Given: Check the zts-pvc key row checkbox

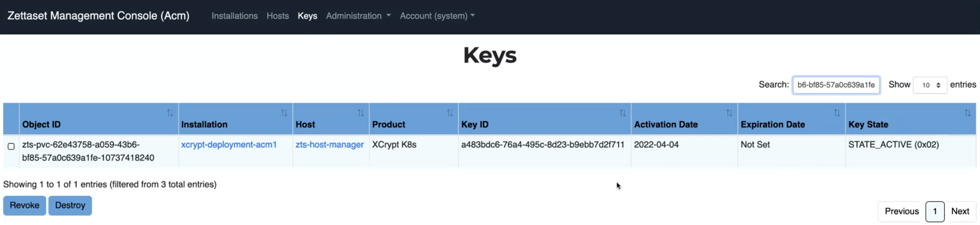Looking at the screenshot, I should tap(11, 146).
